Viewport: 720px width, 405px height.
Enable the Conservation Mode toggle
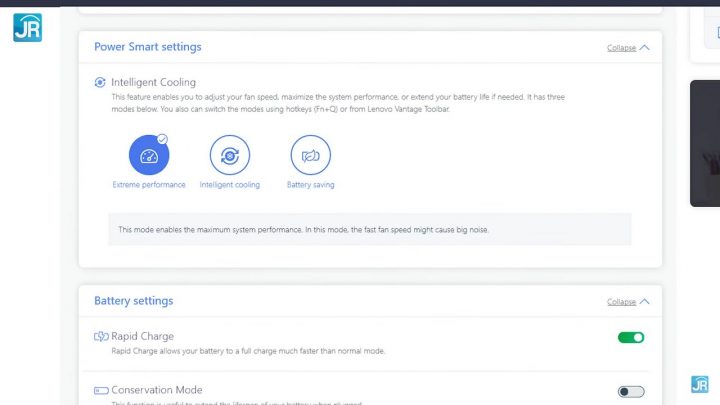631,391
